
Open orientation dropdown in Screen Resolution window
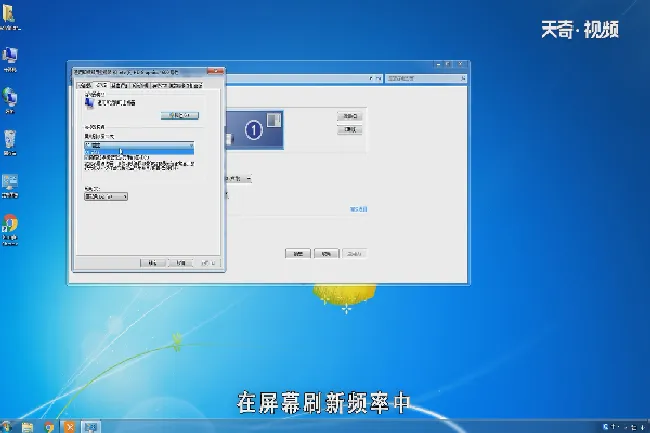[x=239, y=179]
